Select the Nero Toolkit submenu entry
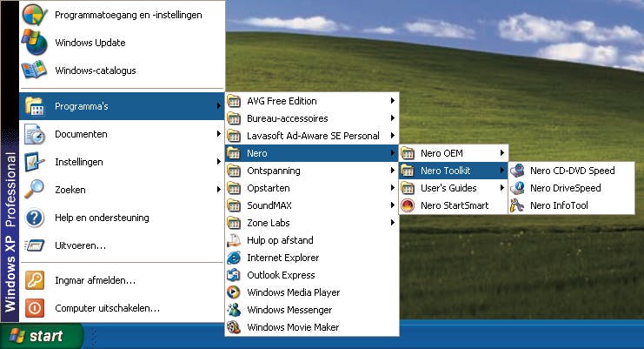The height and width of the screenshot is (349, 644). (x=454, y=171)
